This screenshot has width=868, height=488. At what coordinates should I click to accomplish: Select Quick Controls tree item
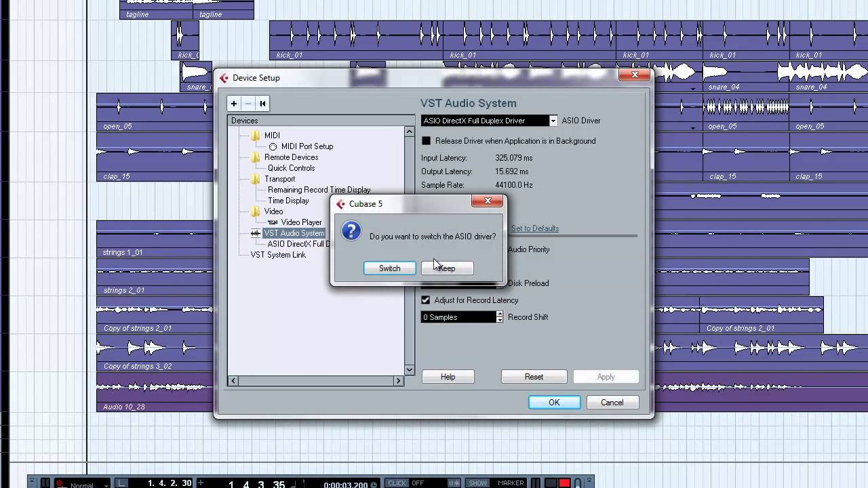coord(291,168)
